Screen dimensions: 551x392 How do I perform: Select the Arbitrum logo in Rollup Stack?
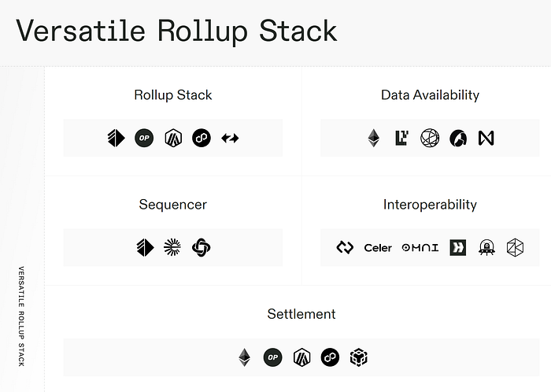coord(173,138)
